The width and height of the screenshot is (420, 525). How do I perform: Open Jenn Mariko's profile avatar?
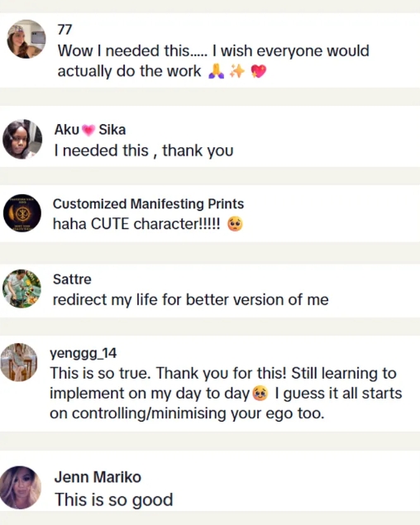[21, 487]
